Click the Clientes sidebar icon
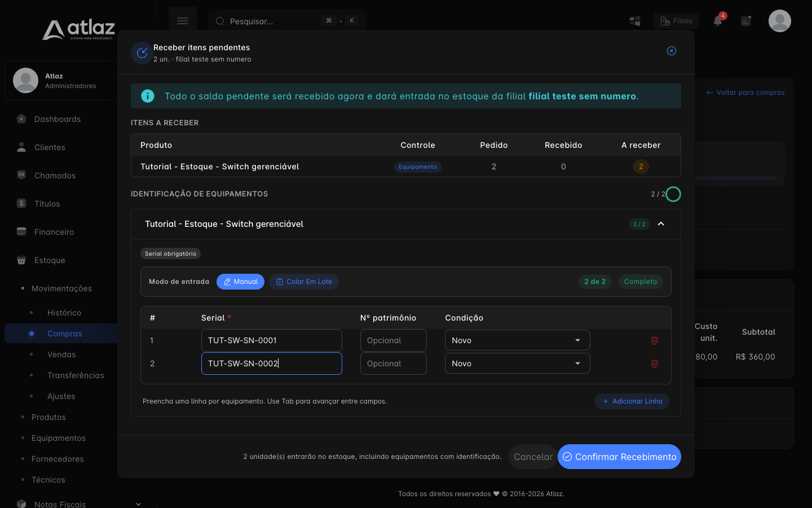The height and width of the screenshot is (508, 812). tap(21, 147)
